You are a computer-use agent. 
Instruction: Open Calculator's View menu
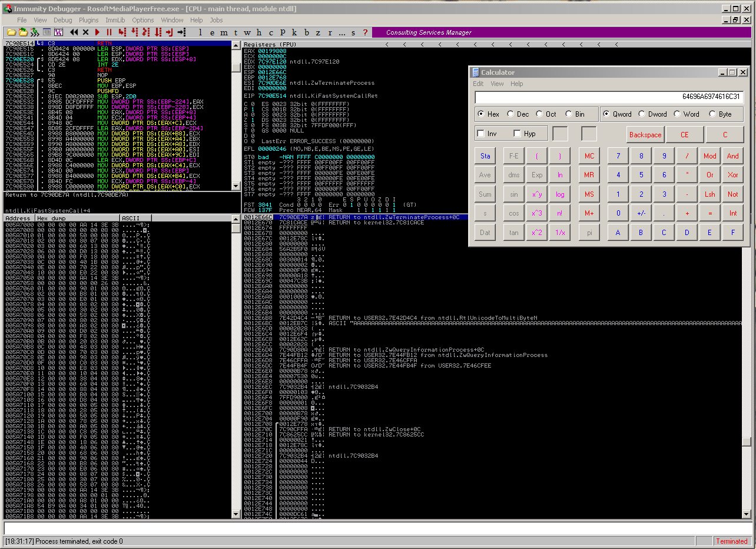point(497,84)
